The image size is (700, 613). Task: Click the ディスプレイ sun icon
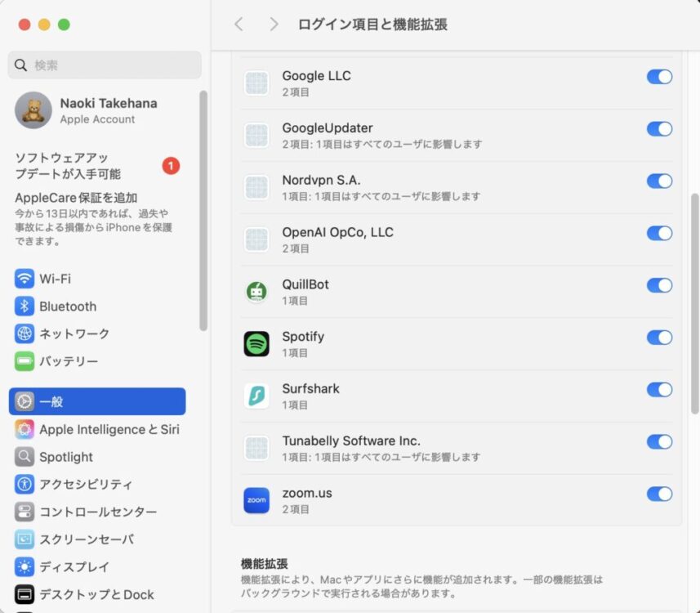pos(25,566)
